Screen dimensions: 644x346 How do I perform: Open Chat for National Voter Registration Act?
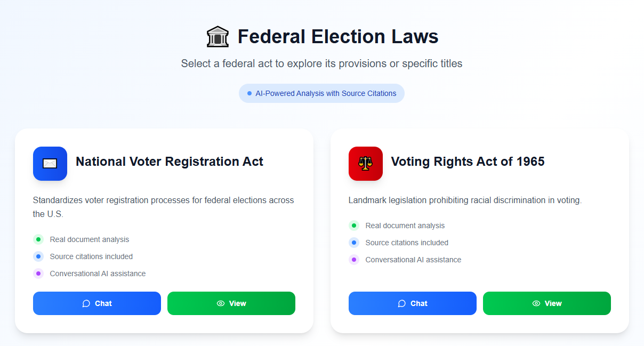point(97,303)
